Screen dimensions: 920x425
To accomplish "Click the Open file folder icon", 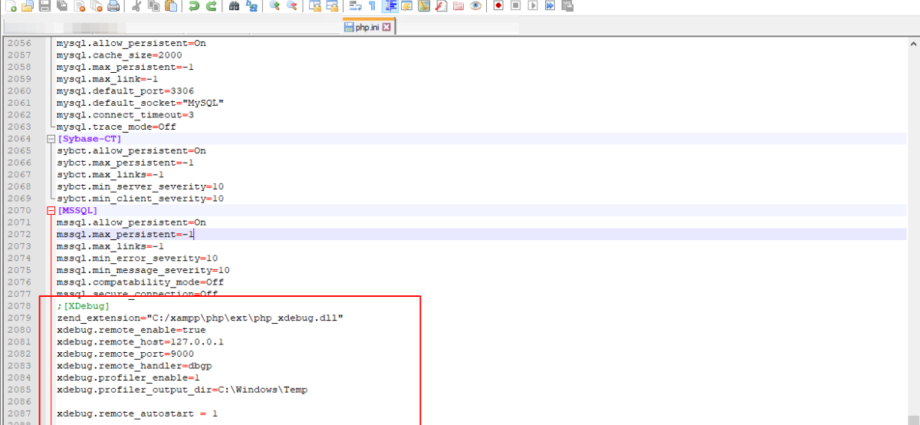I will tap(25, 6).
